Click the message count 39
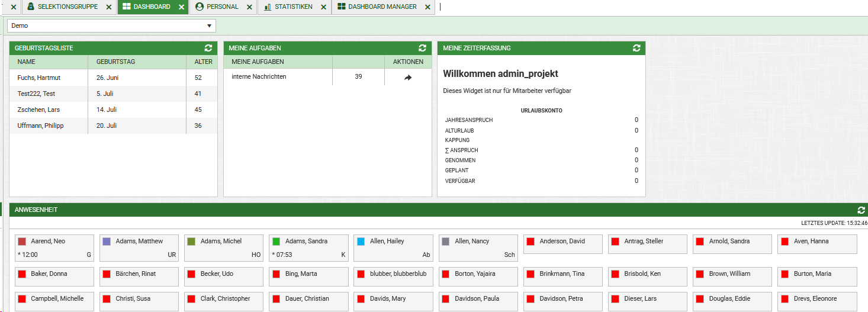The width and height of the screenshot is (868, 312). (358, 76)
